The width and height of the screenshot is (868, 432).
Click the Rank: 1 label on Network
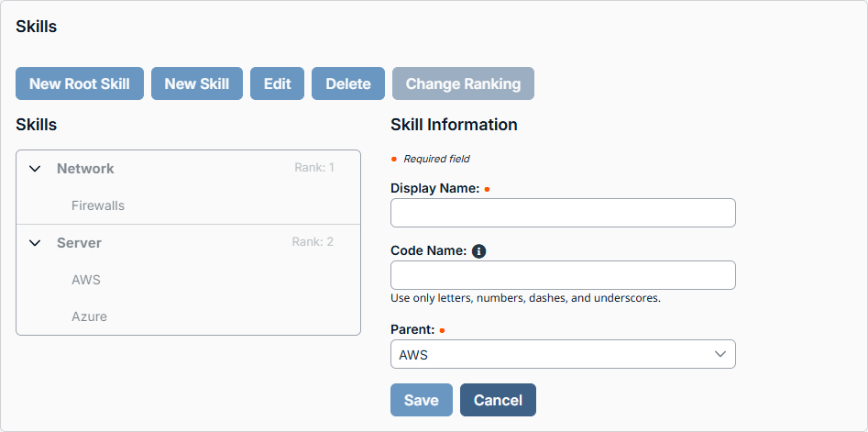click(314, 168)
